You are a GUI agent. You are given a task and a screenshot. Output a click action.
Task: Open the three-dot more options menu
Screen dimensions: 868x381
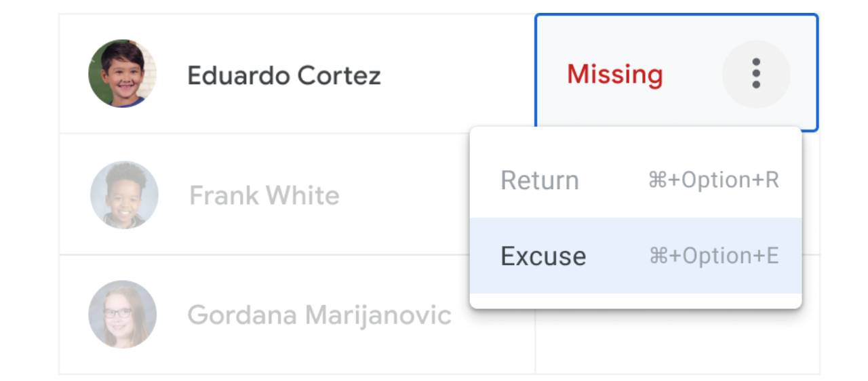pyautogui.click(x=756, y=73)
